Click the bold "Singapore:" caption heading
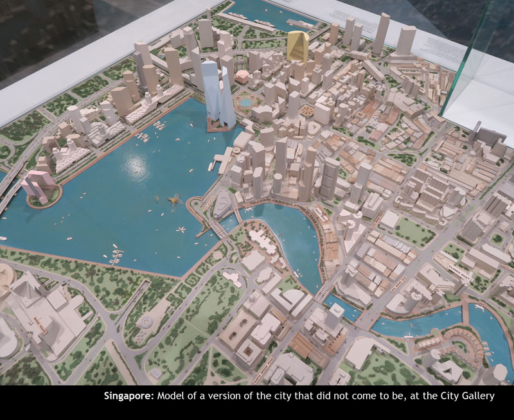Viewport: 514px width, 420px height. 129,396
